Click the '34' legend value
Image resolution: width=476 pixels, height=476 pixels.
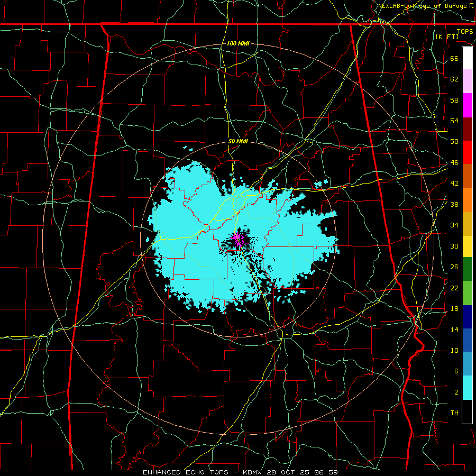tap(454, 225)
